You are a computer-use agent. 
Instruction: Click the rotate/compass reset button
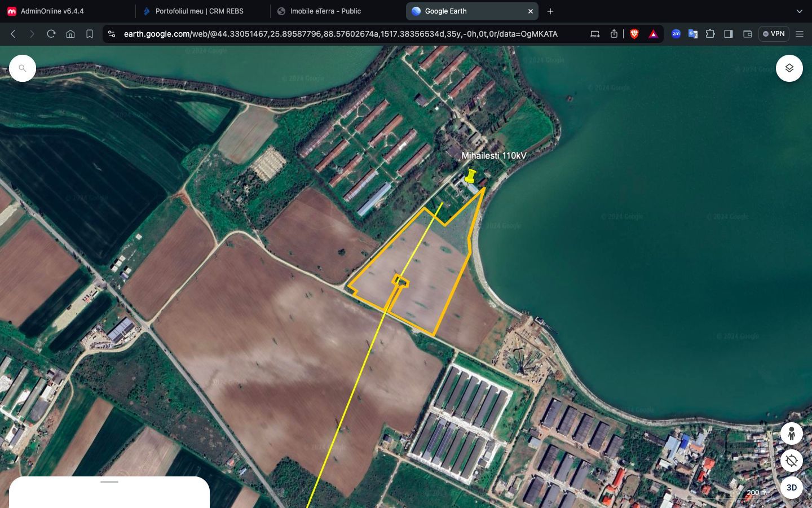(792, 461)
